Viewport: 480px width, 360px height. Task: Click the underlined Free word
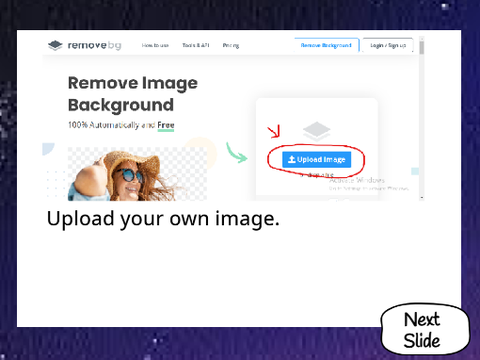click(x=166, y=125)
